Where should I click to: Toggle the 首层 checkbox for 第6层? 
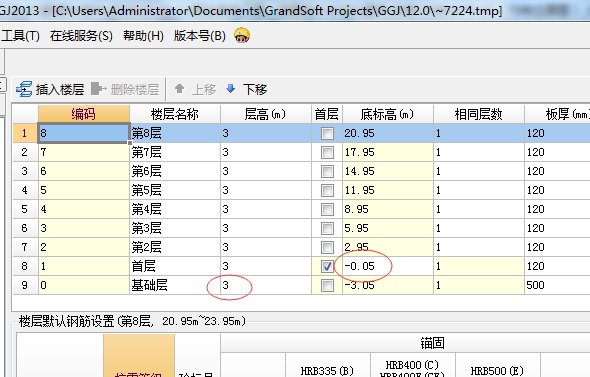pyautogui.click(x=327, y=171)
